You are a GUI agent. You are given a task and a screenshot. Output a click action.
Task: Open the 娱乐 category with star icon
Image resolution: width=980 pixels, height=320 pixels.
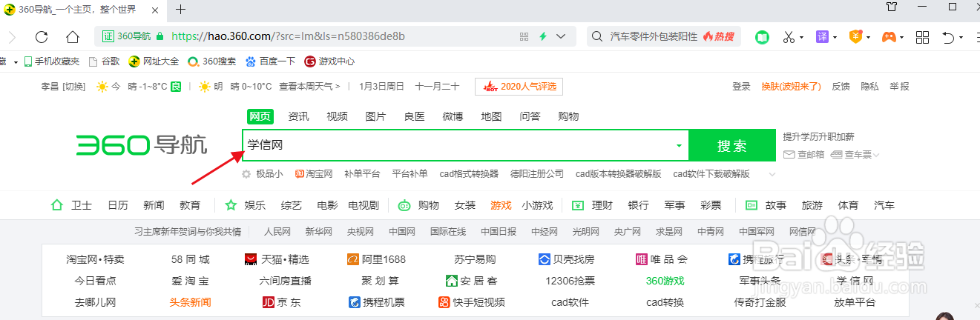click(x=246, y=205)
